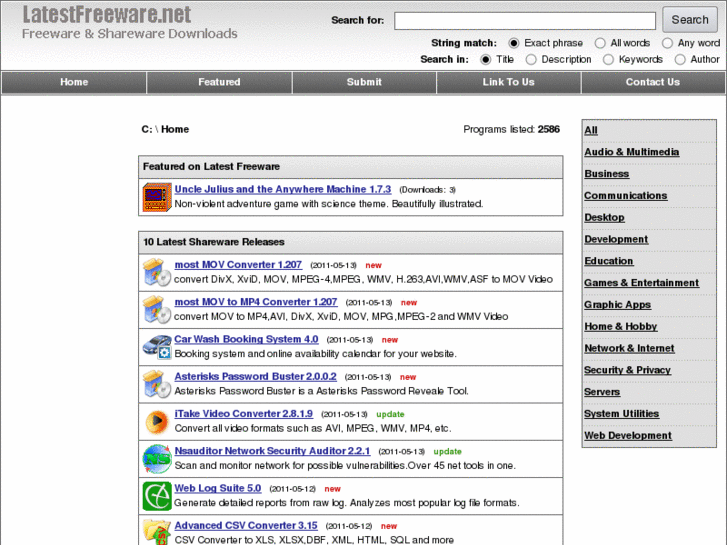Click the Car Wash Booking System icon
727x545 pixels.
coord(157,347)
